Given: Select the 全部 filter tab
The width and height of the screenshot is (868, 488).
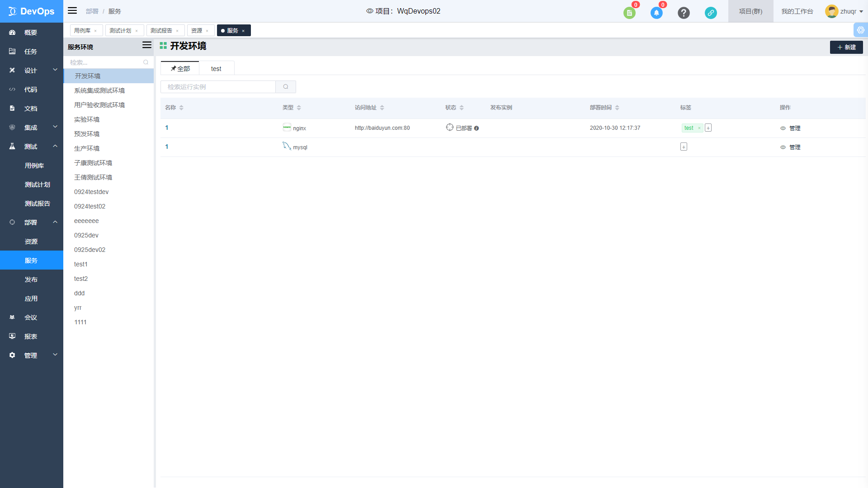Looking at the screenshot, I should point(180,68).
